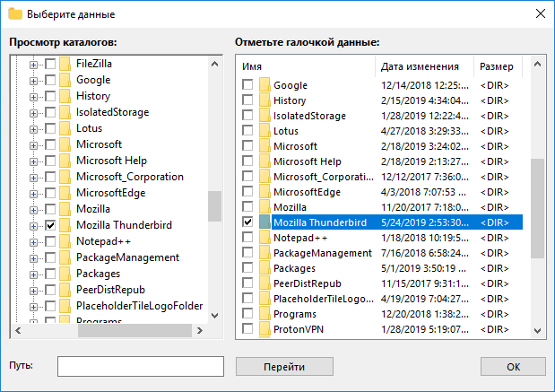Click the MicrosoftEdge folder icon in file list
The image size is (555, 392).
264,192
